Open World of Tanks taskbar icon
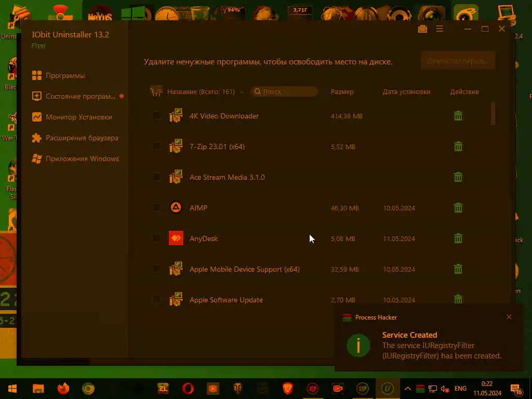The width and height of the screenshot is (532, 399). point(238,389)
